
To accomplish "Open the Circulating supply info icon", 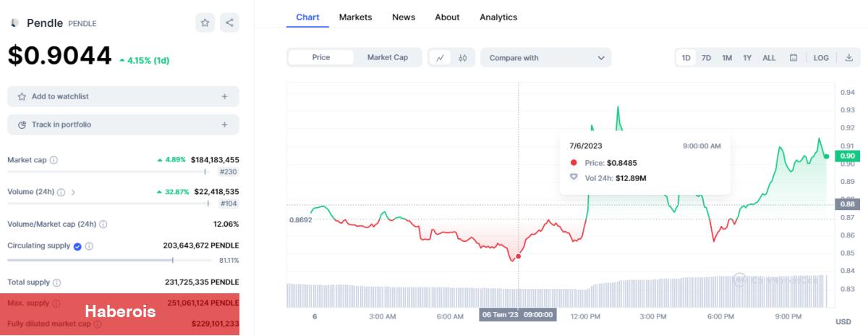I will (x=89, y=246).
